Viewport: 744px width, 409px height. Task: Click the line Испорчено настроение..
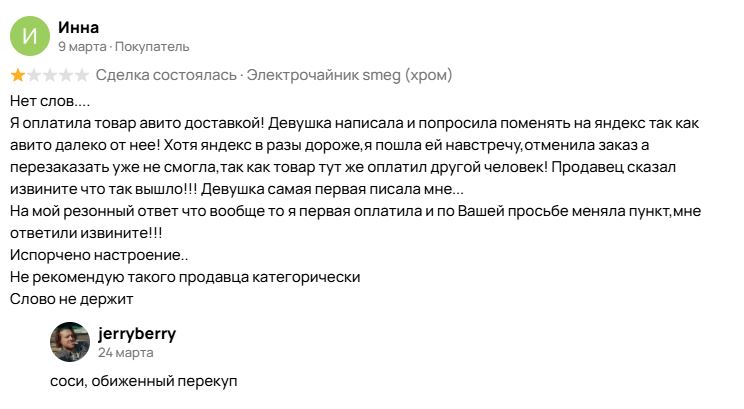99,255
